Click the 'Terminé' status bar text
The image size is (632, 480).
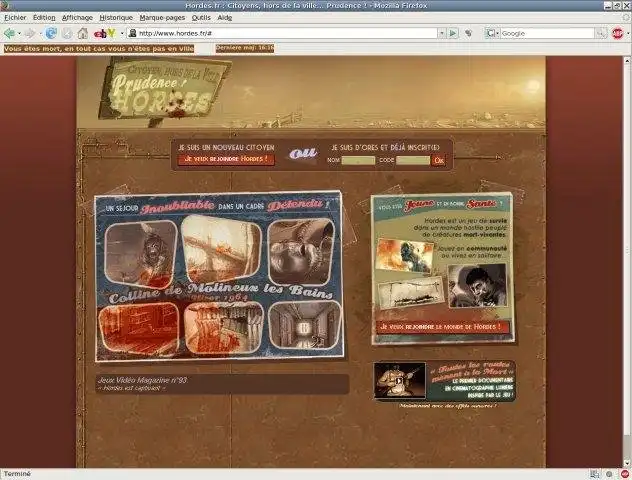(17, 474)
